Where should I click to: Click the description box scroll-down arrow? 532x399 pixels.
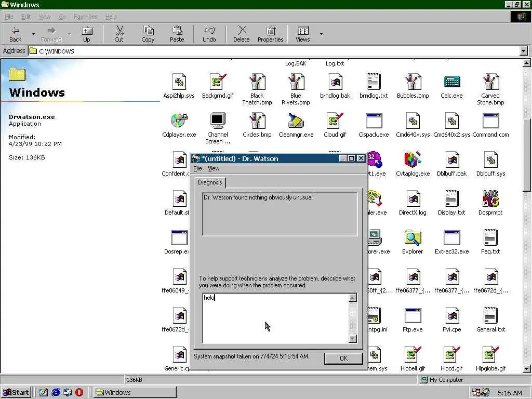point(353,339)
